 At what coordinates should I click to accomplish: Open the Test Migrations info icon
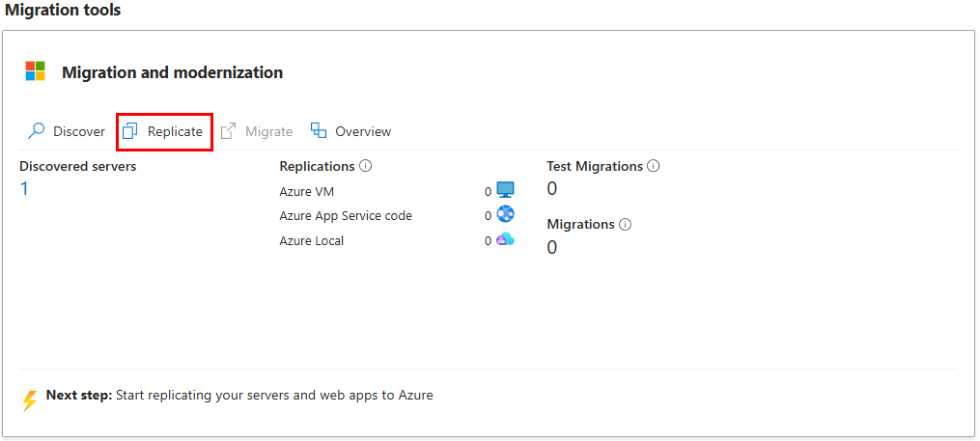pyautogui.click(x=654, y=166)
